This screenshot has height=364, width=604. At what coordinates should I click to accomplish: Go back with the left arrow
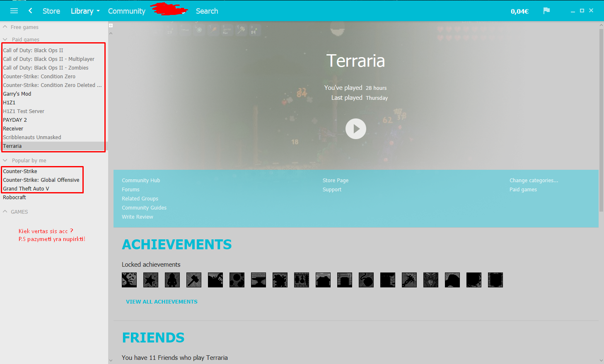(30, 11)
